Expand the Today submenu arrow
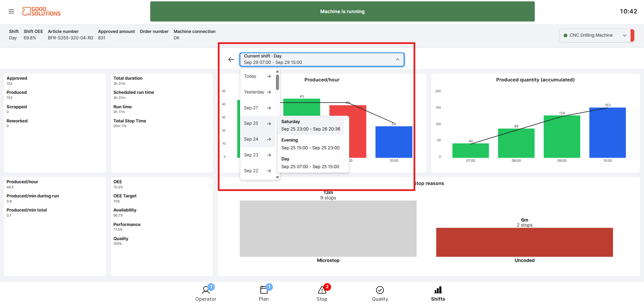Image resolution: width=644 pixels, height=305 pixels. pyautogui.click(x=269, y=76)
